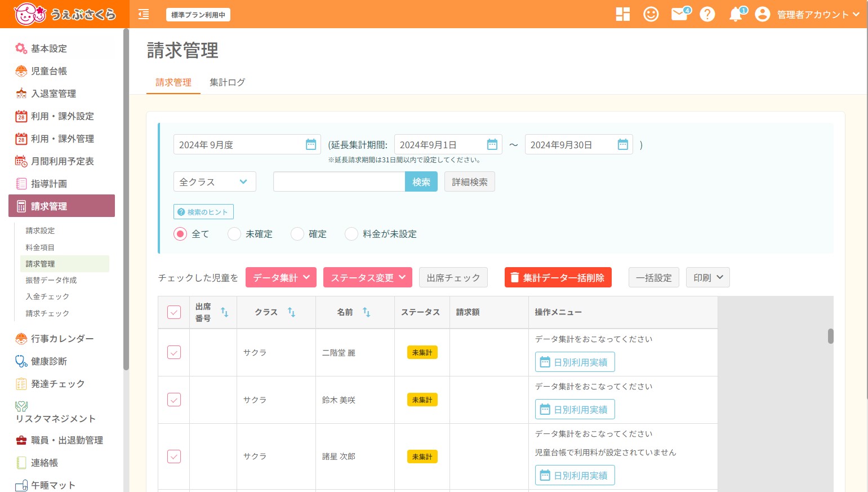
Task: Open 日別利用実績 for 二階堂 麗
Action: [575, 362]
